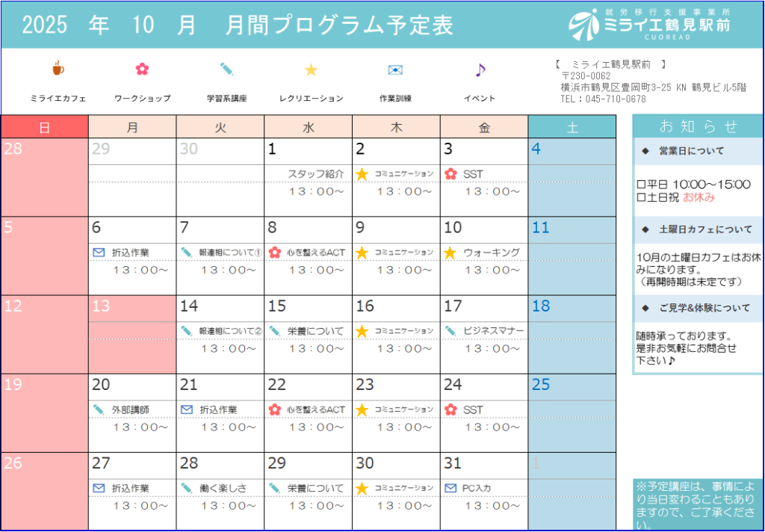Click the pencil icon beside ビジネスマナー
Screen dimensions: 765x532
(x=450, y=331)
